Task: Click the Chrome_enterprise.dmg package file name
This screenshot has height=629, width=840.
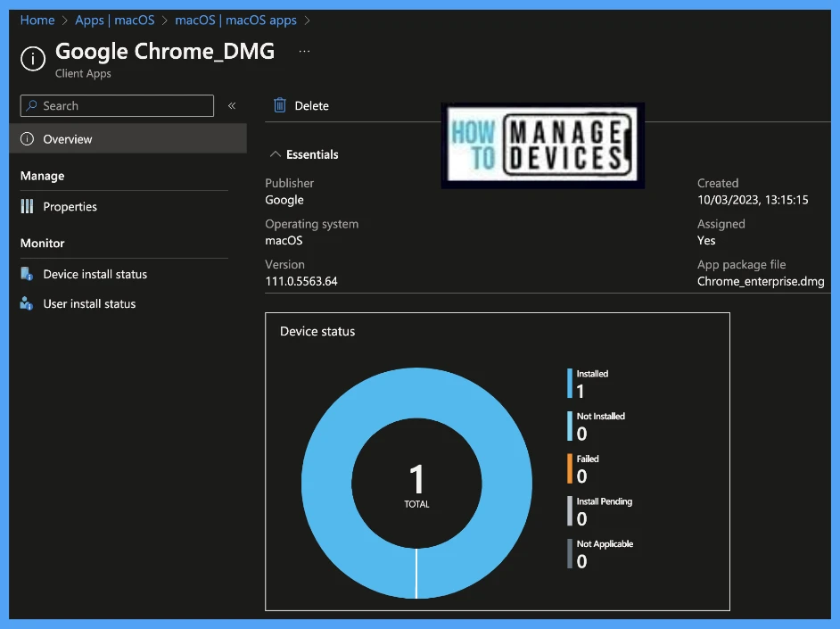Action: pyautogui.click(x=761, y=281)
